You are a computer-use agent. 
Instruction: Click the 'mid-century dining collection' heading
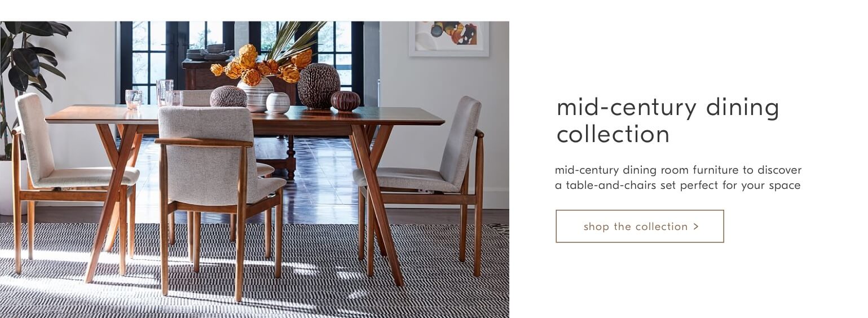(x=668, y=121)
